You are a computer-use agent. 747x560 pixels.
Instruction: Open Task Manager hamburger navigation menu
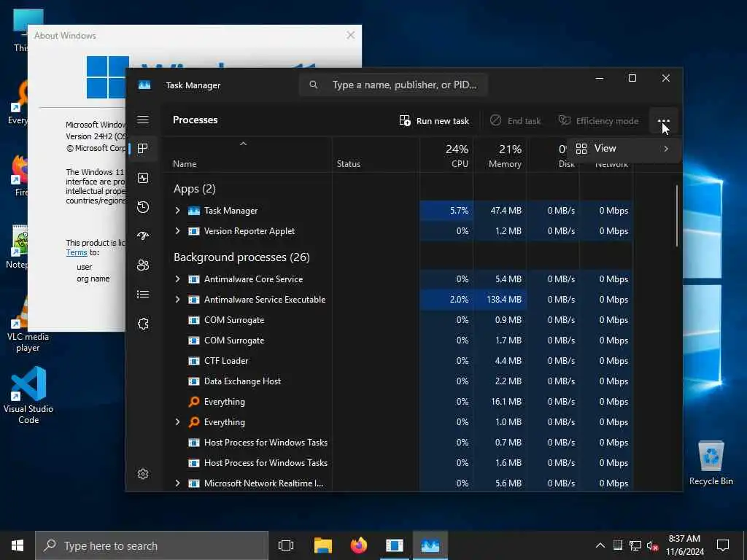[143, 120]
